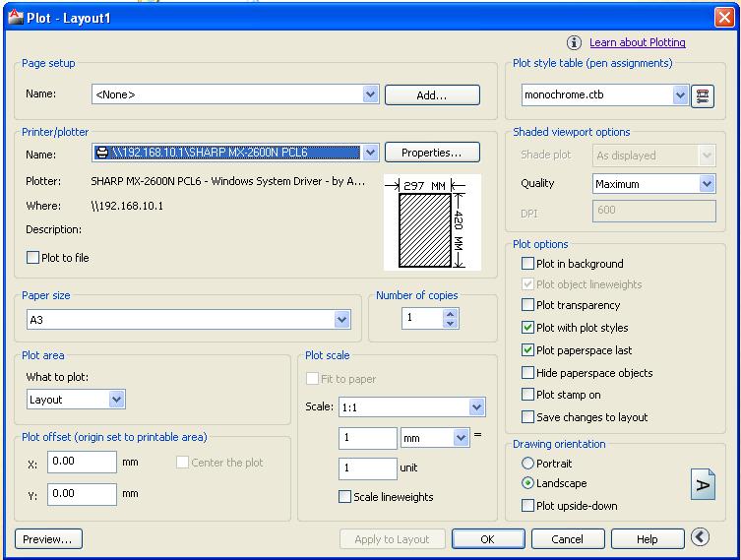The image size is (741, 560).
Task: Click the Cancel button
Action: (x=568, y=538)
